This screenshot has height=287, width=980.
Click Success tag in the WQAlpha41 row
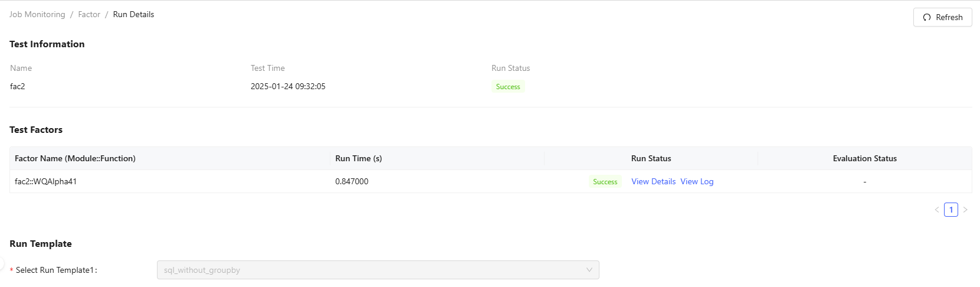pos(605,182)
